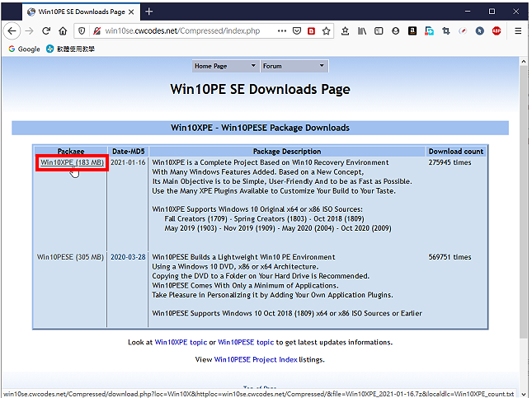Click the scrollbar up arrow
Screen dimensions: 532x398
[x=523, y=62]
